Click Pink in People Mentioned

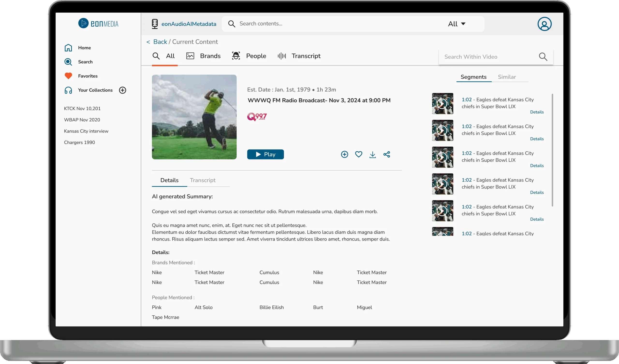[156, 307]
